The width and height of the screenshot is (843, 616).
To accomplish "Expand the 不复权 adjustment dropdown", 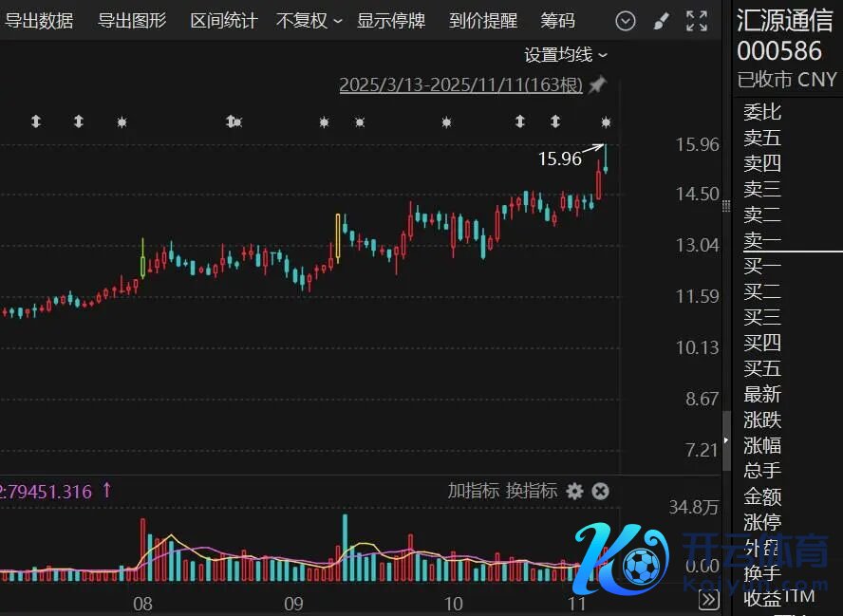I will point(309,21).
